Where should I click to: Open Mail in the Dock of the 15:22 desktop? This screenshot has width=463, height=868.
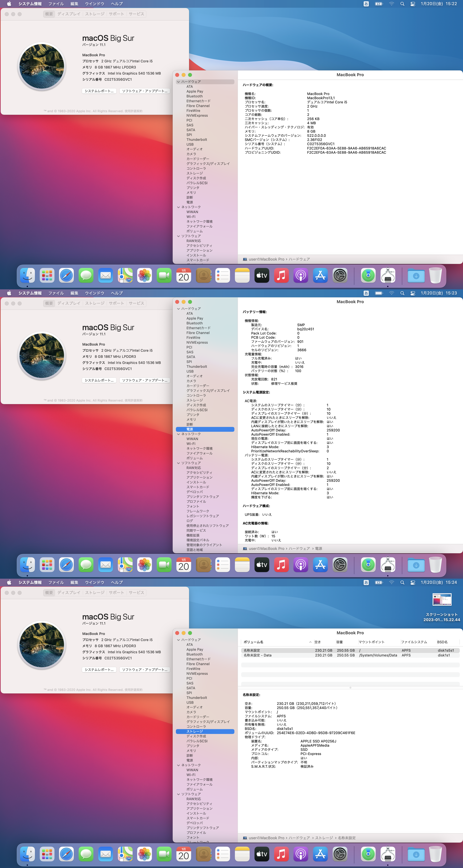coord(105,276)
